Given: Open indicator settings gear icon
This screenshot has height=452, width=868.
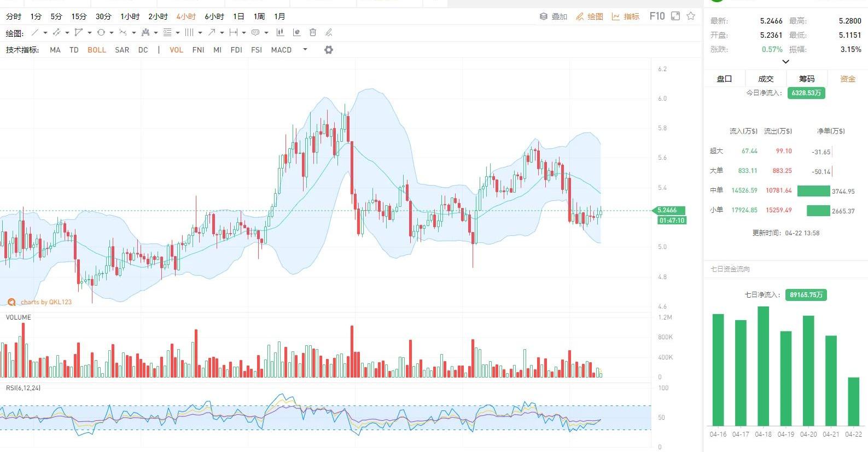Looking at the screenshot, I should coord(329,50).
